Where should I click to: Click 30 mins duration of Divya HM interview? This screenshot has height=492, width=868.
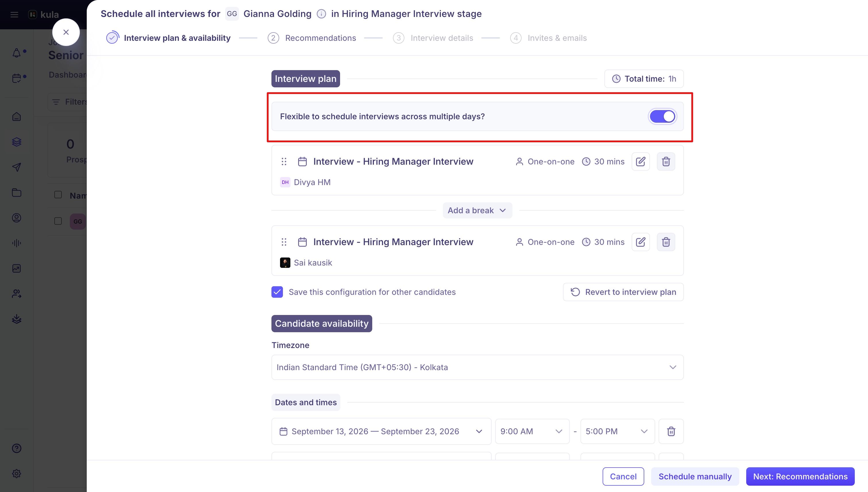[x=609, y=162]
